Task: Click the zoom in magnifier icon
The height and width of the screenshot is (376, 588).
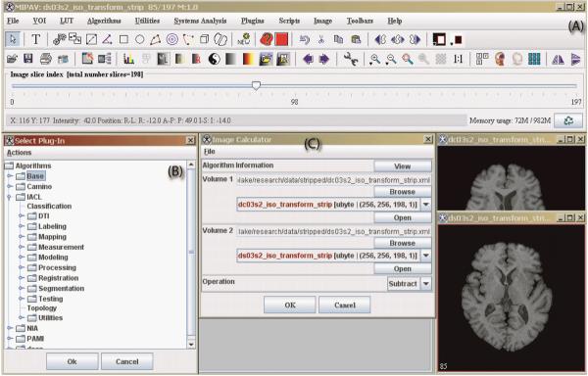Action: tap(374, 59)
